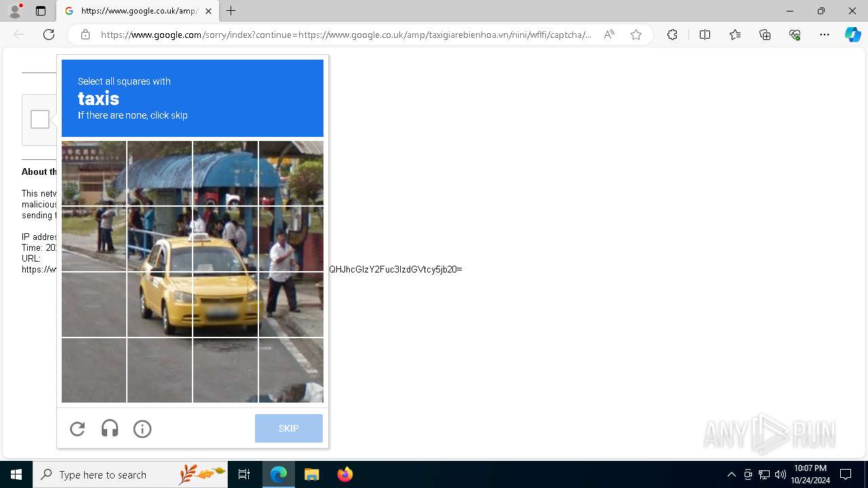Click the taskbar search box

[x=130, y=474]
